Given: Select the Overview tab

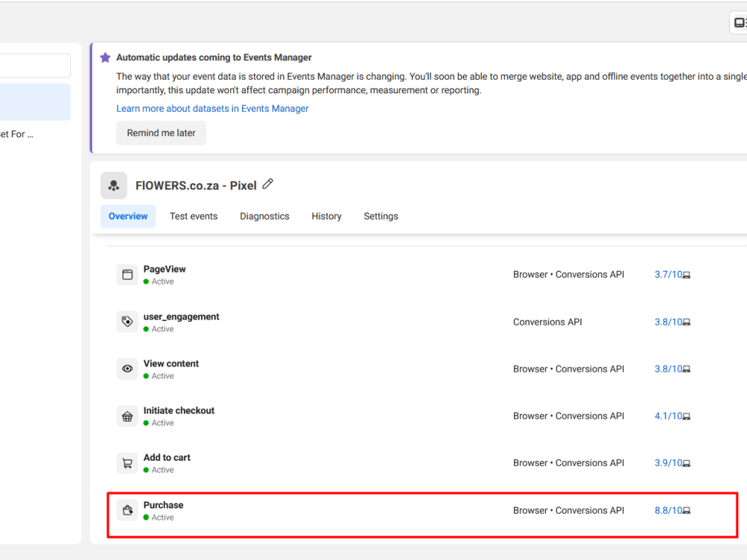Looking at the screenshot, I should tap(128, 216).
